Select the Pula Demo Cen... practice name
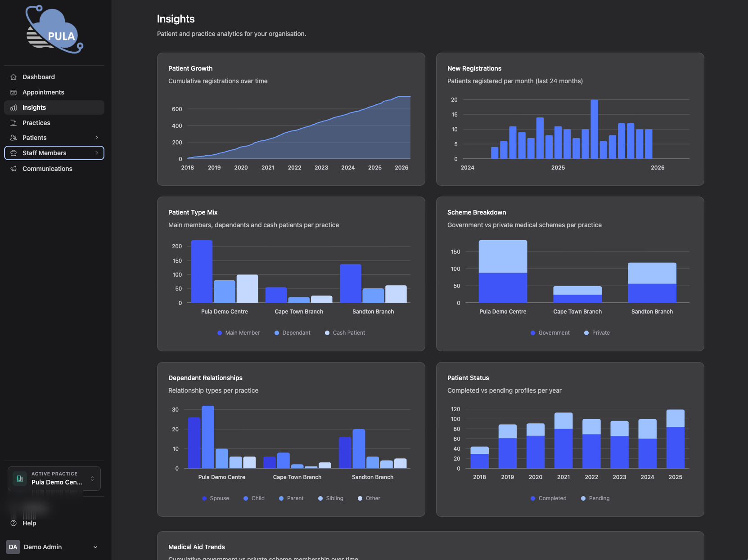 (57, 482)
